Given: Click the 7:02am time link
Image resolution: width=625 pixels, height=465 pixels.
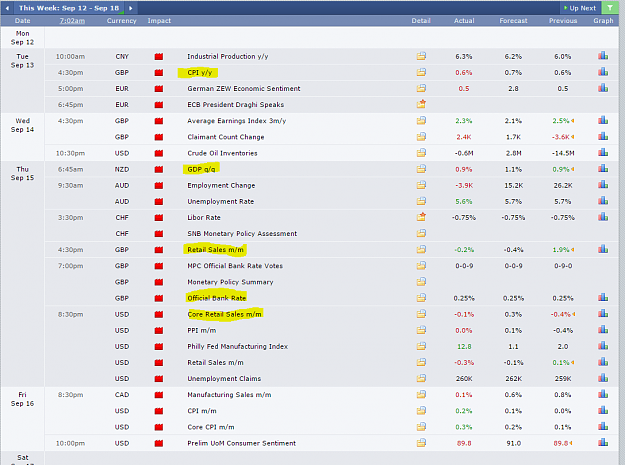Looking at the screenshot, I should coord(72,21).
